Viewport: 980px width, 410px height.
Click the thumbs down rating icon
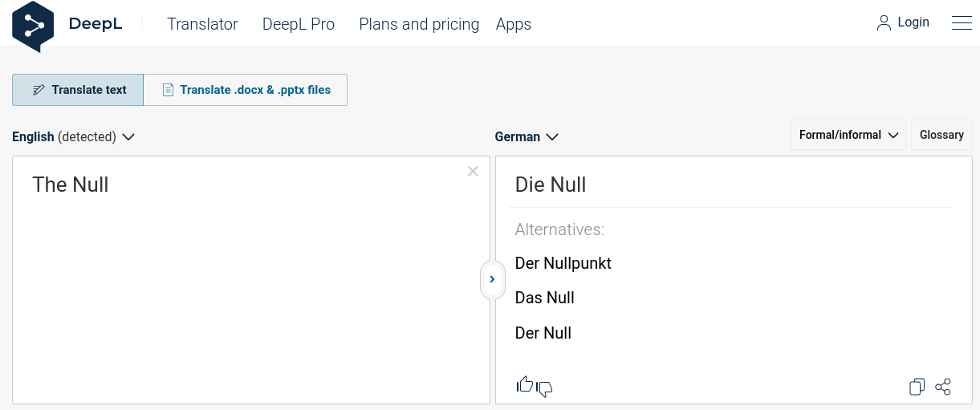[x=544, y=389]
